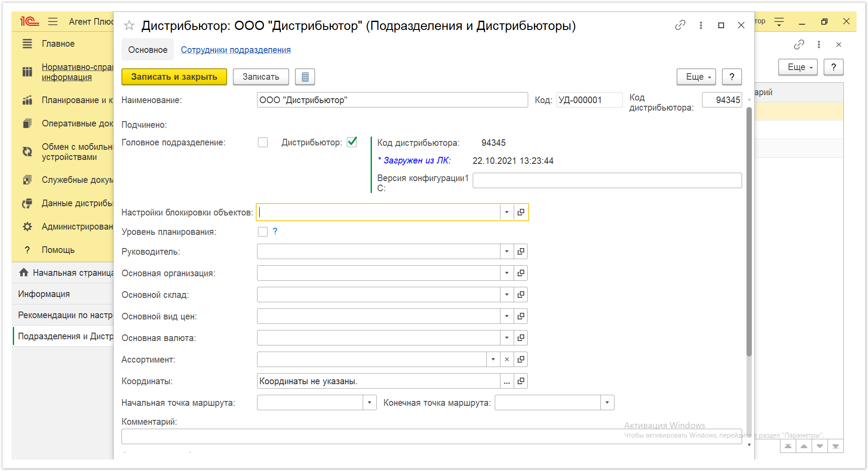This screenshot has height=471, width=868.
Task: Click the Главное section icon
Action: [x=27, y=44]
